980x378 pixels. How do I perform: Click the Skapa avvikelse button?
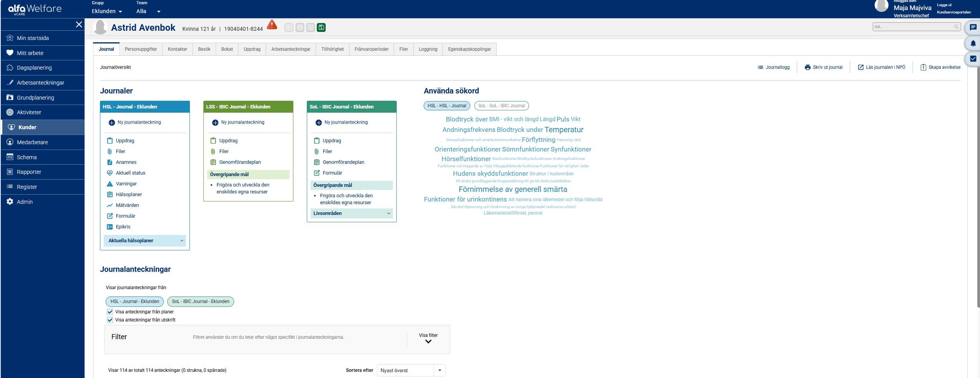point(940,67)
